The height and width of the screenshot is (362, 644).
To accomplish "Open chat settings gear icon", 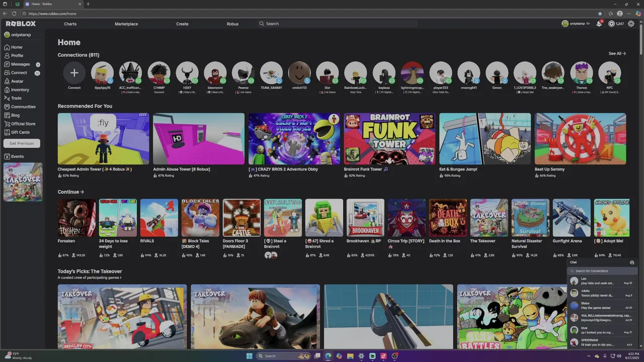I will coord(632,262).
